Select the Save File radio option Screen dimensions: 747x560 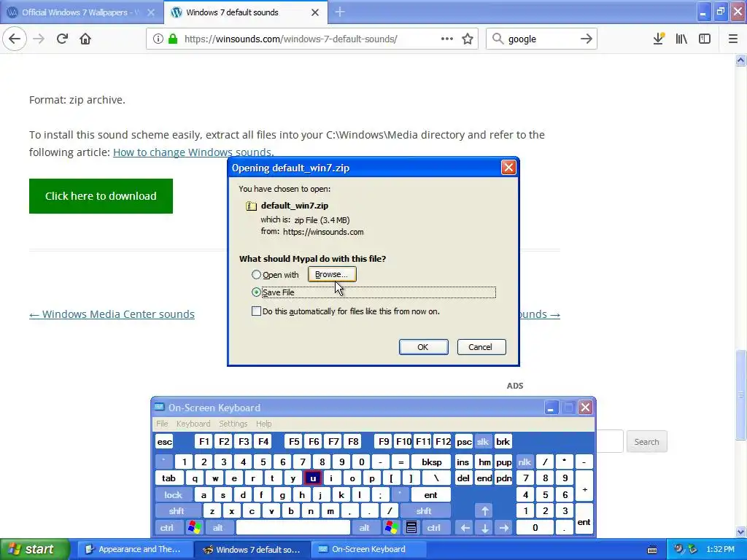click(x=256, y=292)
